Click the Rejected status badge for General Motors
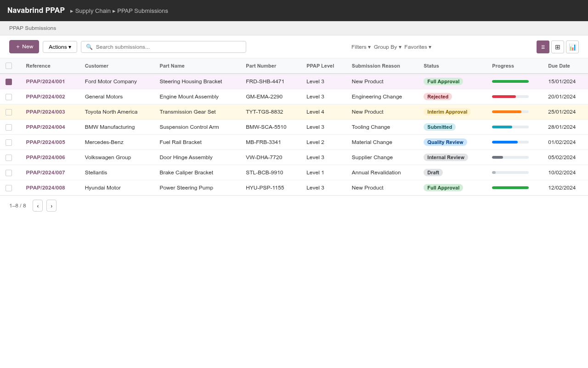This screenshot has height=368, width=588. coord(437,97)
